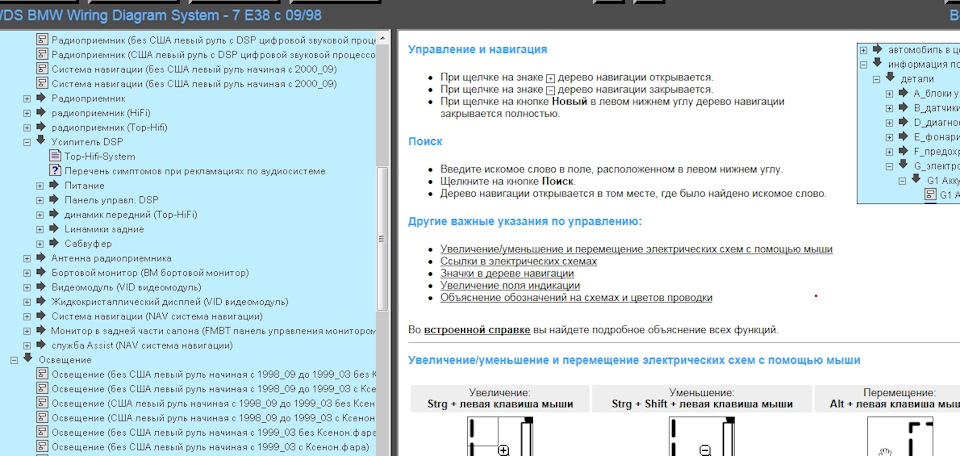960x456 pixels.
Task: Click arrow icon beside Система навигации (NAV система навигации)
Action: [x=42, y=316]
